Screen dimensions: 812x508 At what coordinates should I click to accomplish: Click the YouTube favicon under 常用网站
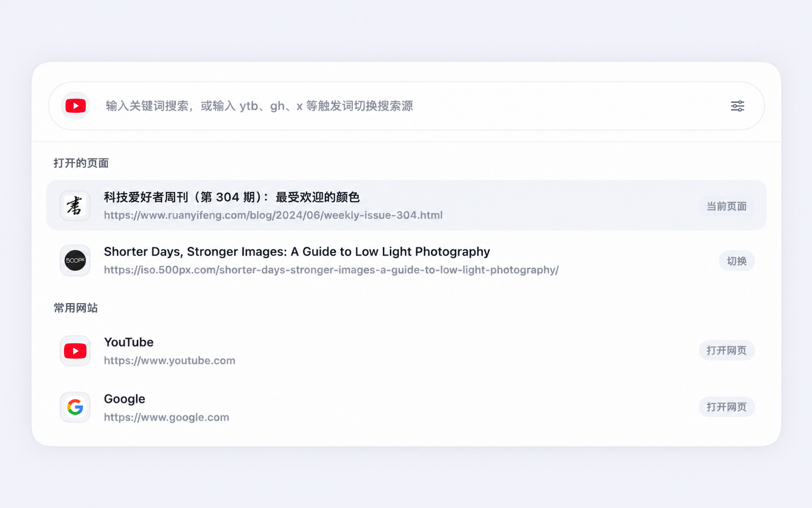[x=75, y=351]
